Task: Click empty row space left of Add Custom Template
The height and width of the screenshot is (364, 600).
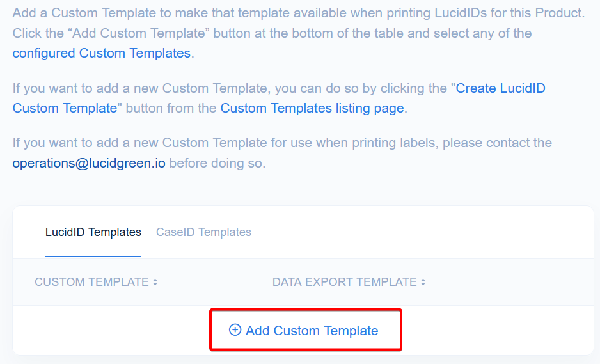Action: click(x=109, y=330)
